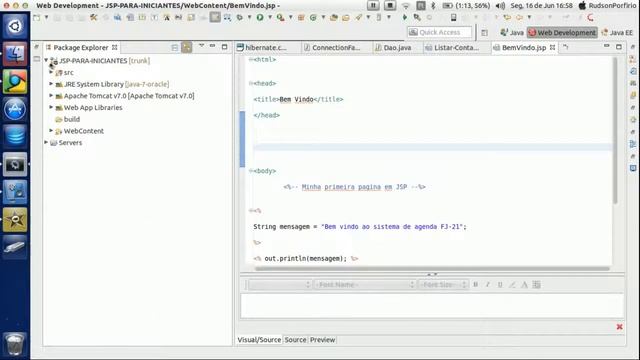Open the Ubuntu Dash home launcher icon

(15, 26)
